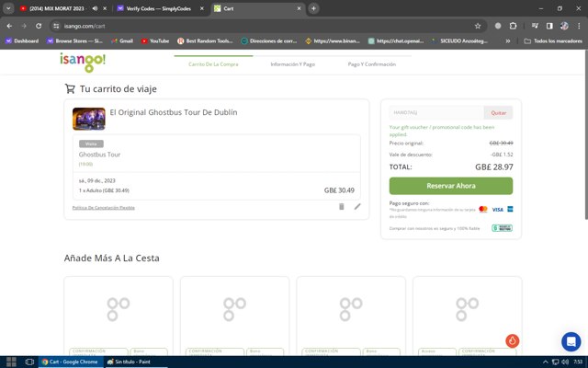Viewport: 588px width, 368px height.
Task: Open El Original Ghostbus Tour De Dublin title
Action: 174,112
